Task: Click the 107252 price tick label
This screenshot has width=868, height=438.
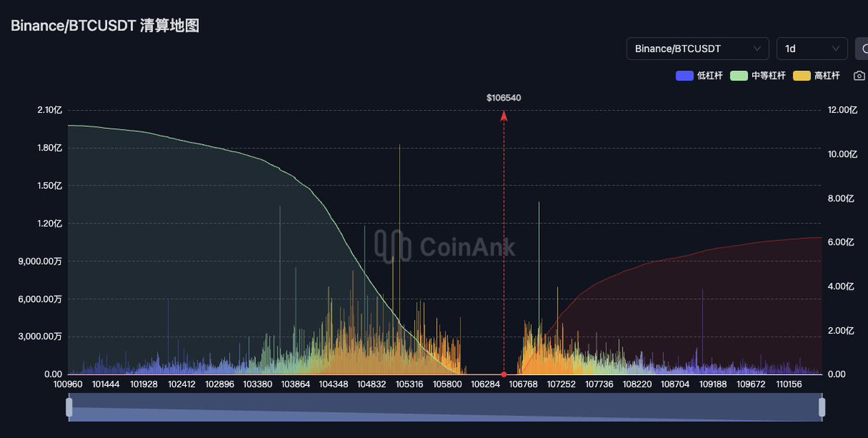Action: pyautogui.click(x=561, y=384)
